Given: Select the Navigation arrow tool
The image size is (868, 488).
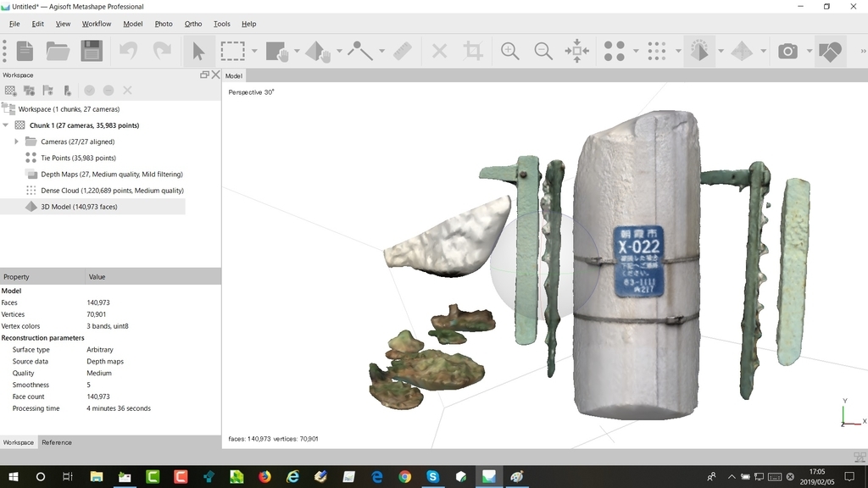Looking at the screenshot, I should (198, 51).
